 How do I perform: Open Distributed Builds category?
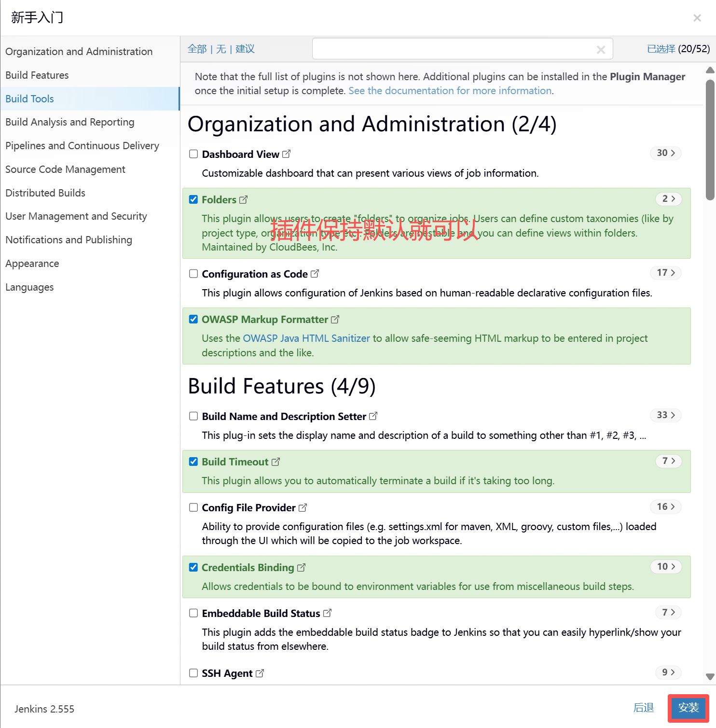coord(90,193)
